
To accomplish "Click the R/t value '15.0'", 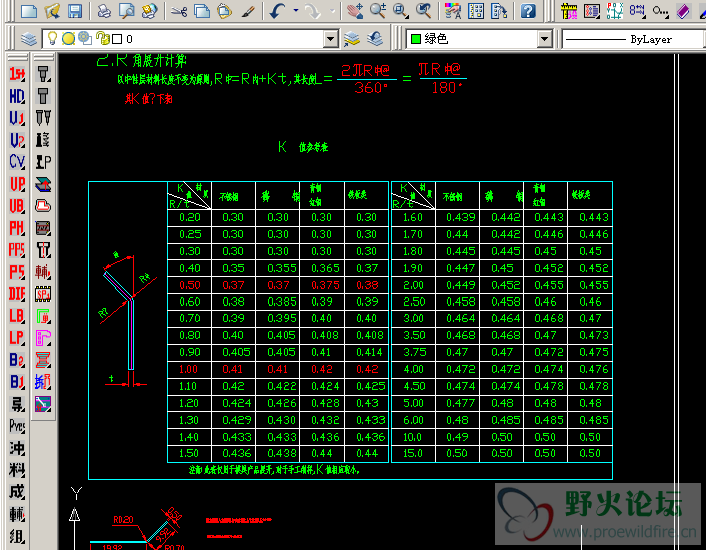I will [x=412, y=453].
